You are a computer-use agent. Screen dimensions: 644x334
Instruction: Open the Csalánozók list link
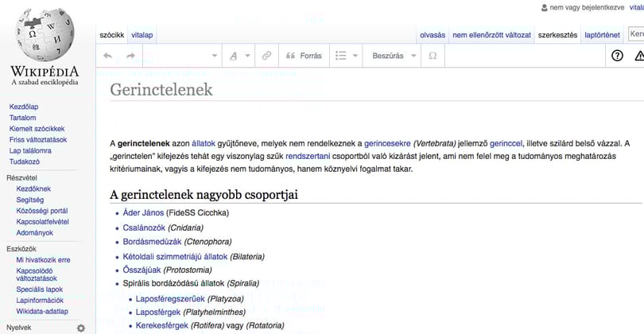click(x=144, y=227)
